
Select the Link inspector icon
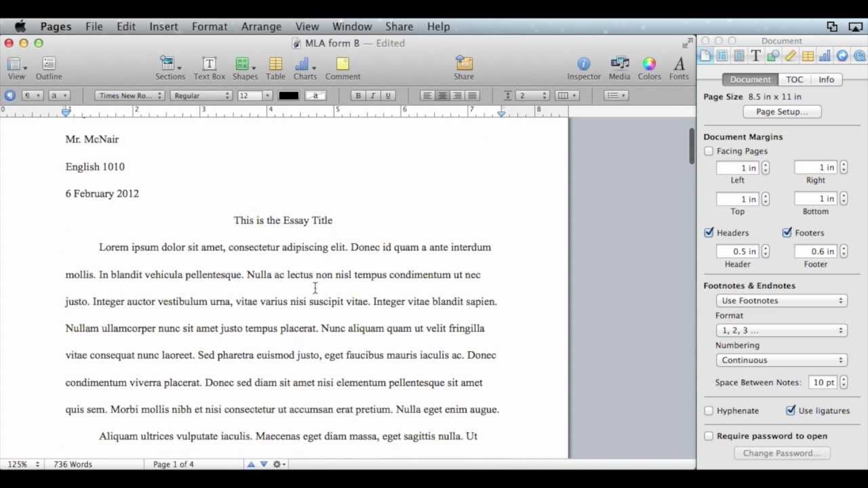click(842, 56)
